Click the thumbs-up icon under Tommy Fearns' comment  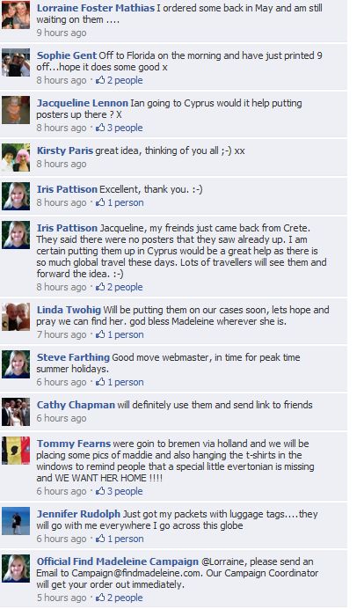pyautogui.click(x=100, y=491)
